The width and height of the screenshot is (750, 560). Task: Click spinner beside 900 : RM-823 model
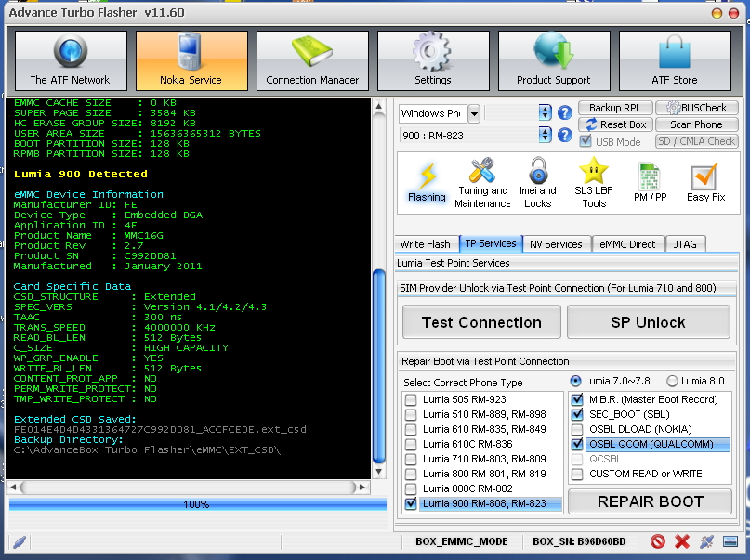pyautogui.click(x=545, y=136)
